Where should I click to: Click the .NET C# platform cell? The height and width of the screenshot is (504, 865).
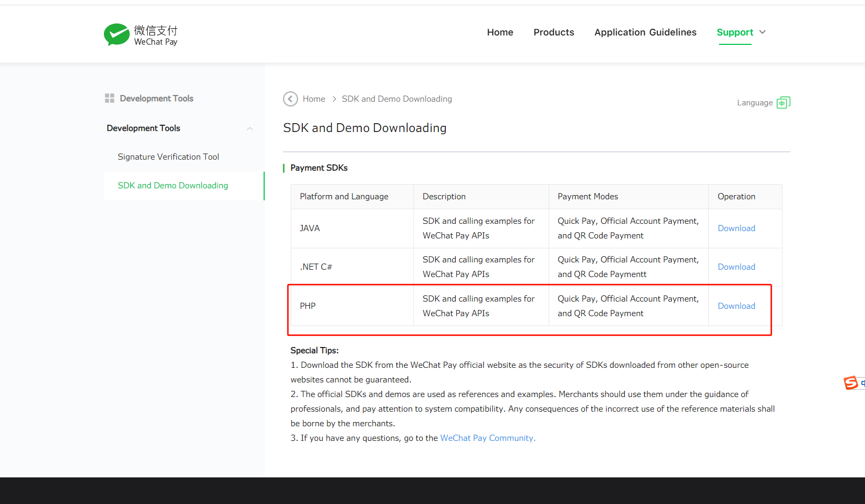352,267
